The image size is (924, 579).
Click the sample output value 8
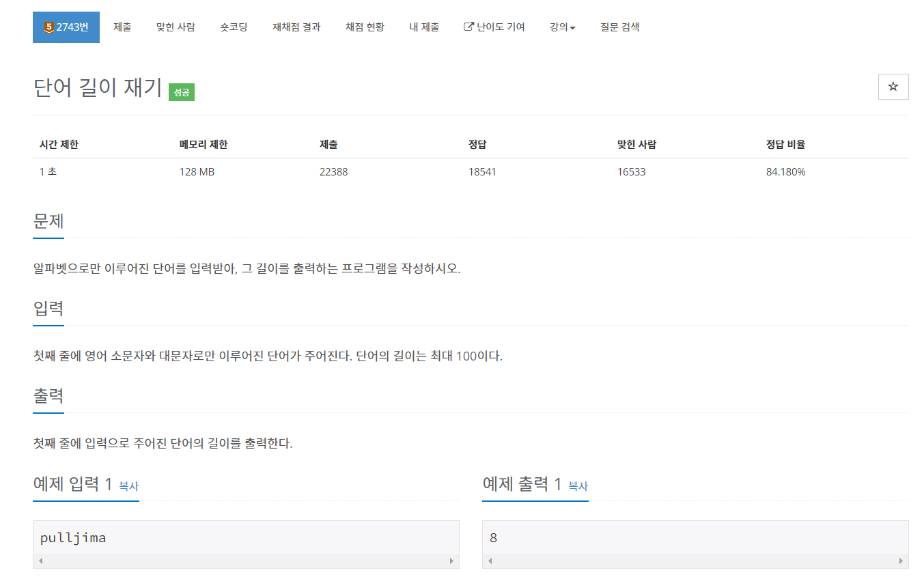coord(494,538)
